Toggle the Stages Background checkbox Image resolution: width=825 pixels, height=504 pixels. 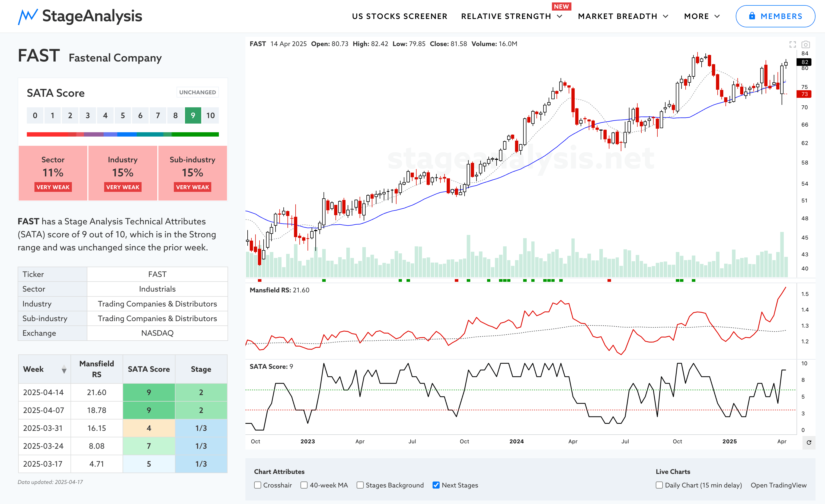[360, 485]
